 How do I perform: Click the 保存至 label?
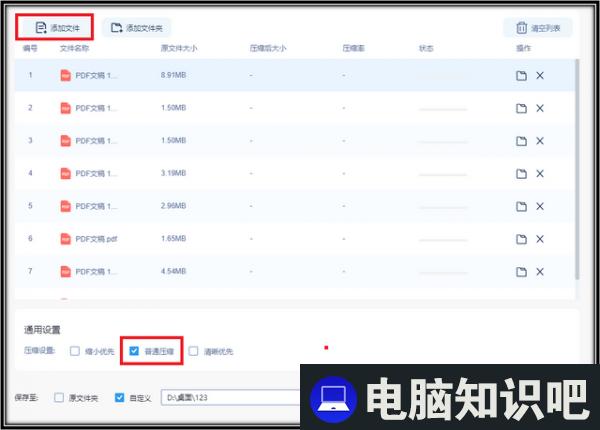point(26,397)
